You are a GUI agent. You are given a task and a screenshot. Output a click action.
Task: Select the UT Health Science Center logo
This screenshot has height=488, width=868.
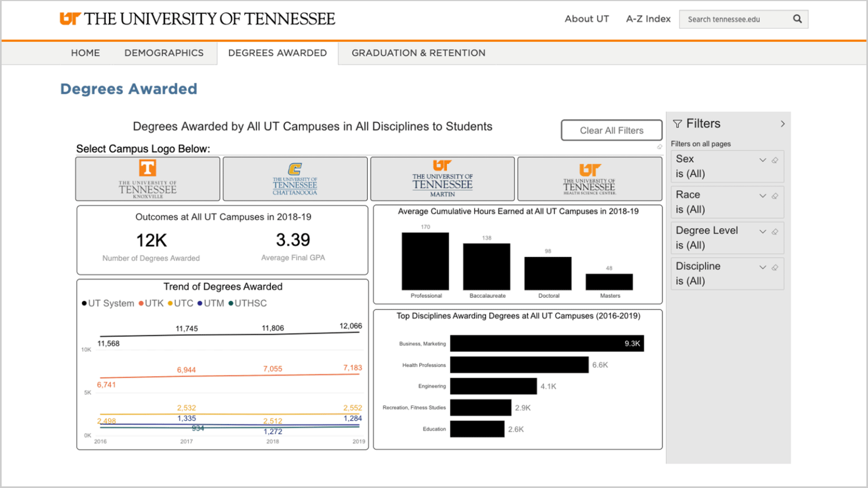pyautogui.click(x=589, y=178)
